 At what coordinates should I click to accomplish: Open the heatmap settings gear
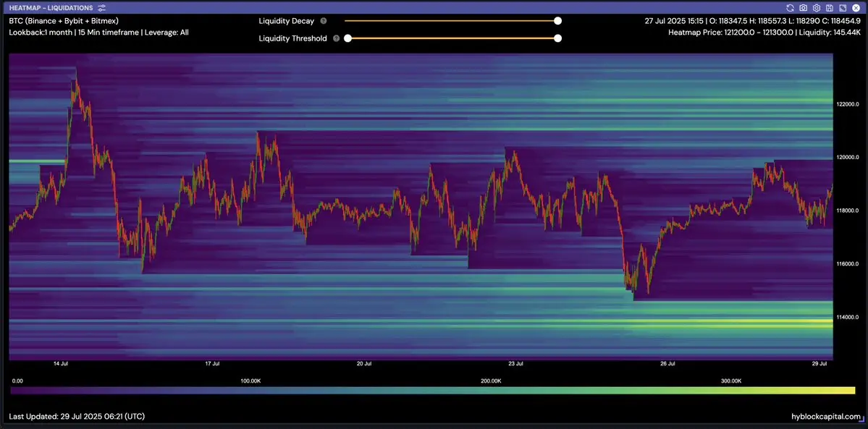point(817,8)
